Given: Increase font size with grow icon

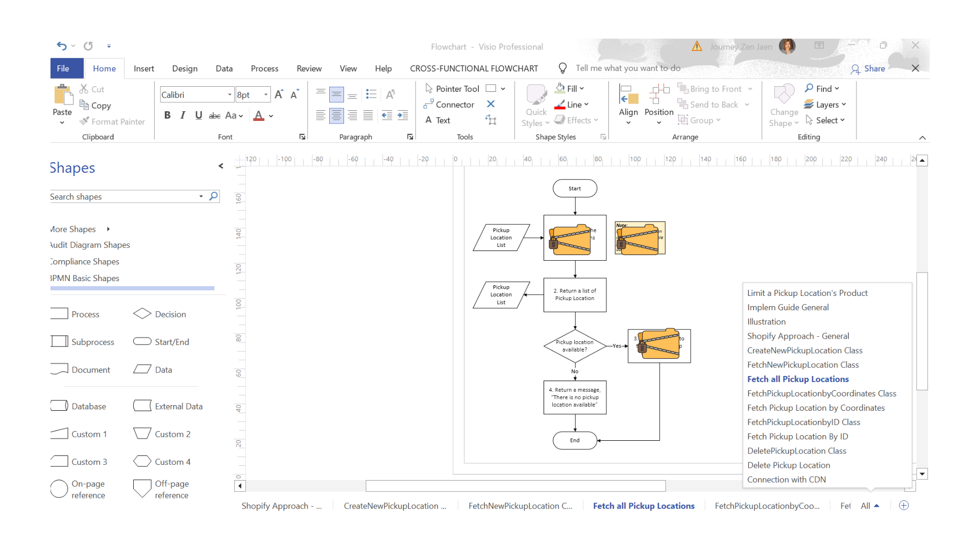Looking at the screenshot, I should (279, 94).
